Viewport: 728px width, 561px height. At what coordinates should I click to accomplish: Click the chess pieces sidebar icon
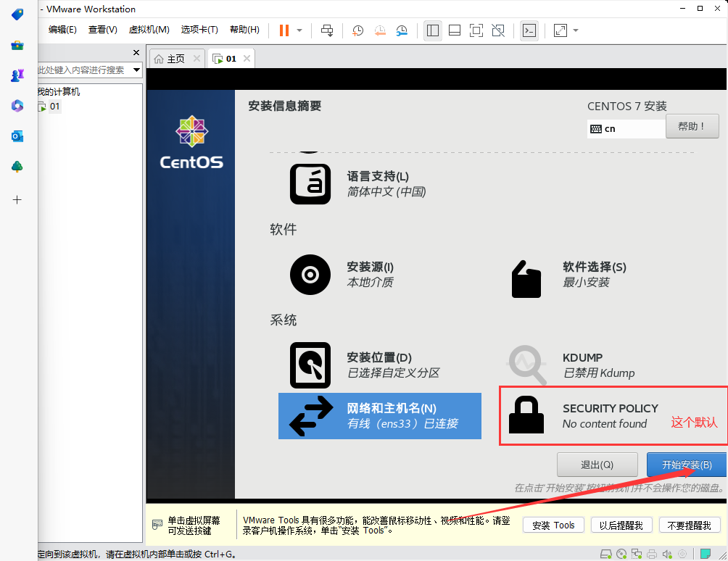[x=17, y=75]
